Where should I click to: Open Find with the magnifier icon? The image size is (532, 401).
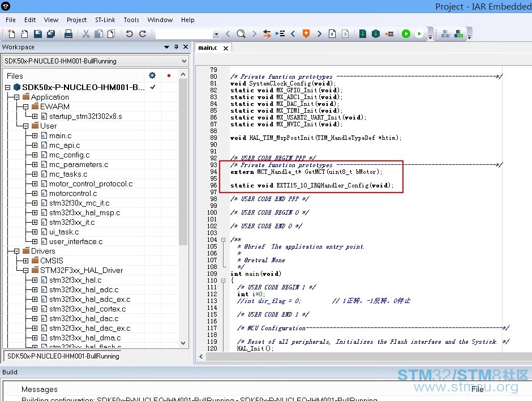tap(241, 33)
